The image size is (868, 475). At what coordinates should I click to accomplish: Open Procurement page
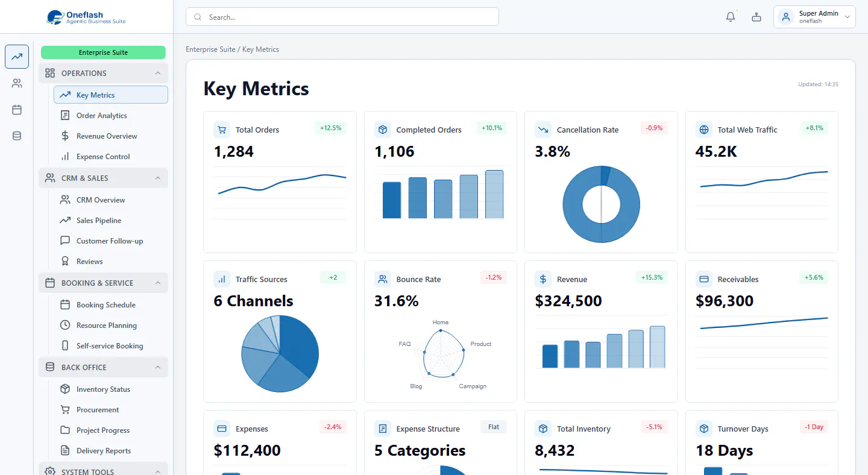(x=111, y=409)
